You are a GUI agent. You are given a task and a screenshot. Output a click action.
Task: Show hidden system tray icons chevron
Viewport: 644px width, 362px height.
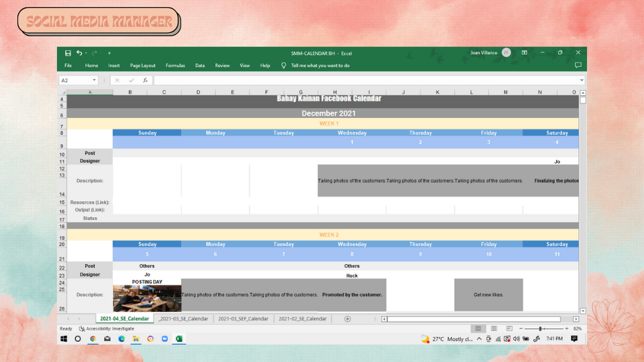coord(479,339)
